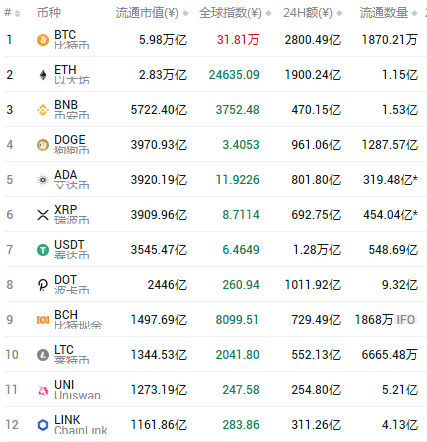Click the IFO tag beside BCH
The image size is (427, 442).
coord(406,320)
